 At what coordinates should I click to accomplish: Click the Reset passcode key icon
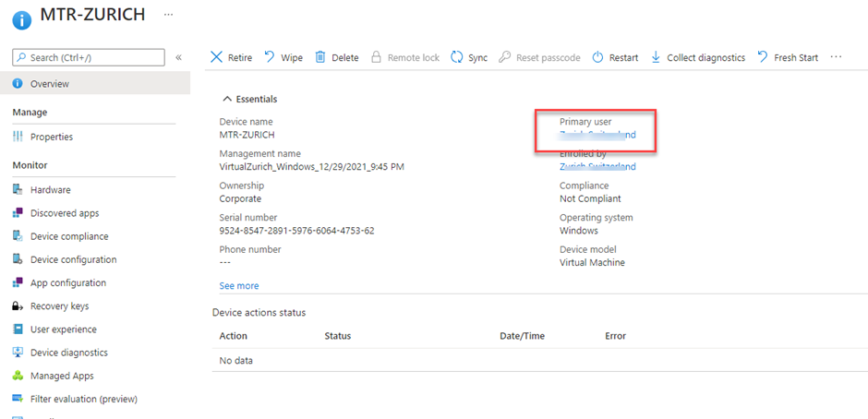[504, 57]
